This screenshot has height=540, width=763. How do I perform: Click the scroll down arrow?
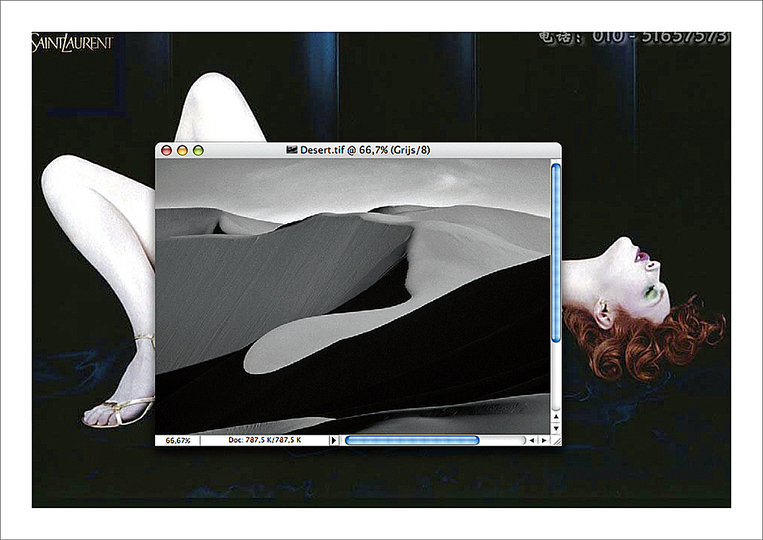(x=556, y=429)
